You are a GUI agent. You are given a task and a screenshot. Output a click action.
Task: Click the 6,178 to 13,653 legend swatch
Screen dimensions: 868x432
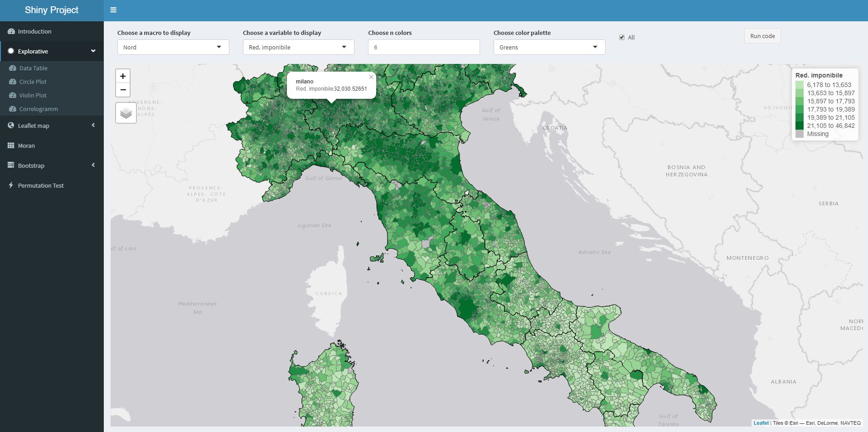[800, 85]
